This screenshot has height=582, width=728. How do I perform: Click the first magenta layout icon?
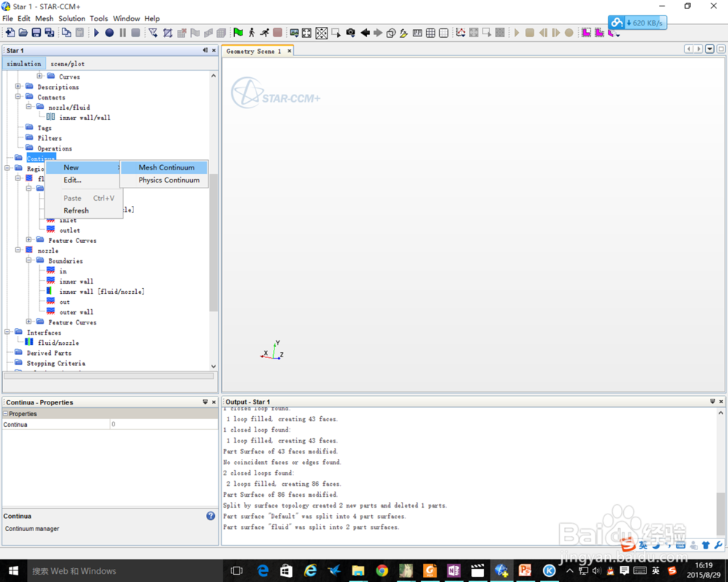[586, 33]
